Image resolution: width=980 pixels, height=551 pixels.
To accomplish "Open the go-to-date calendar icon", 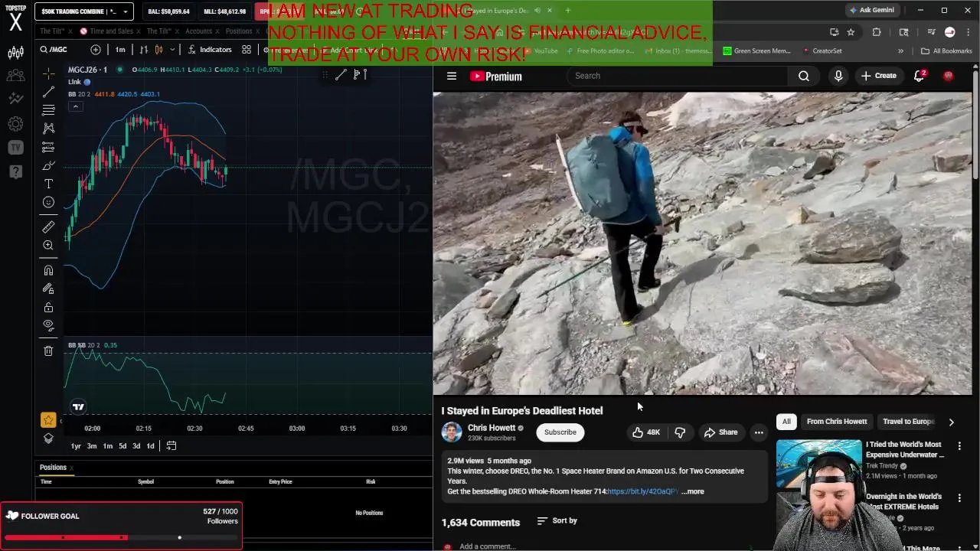I will tap(171, 446).
